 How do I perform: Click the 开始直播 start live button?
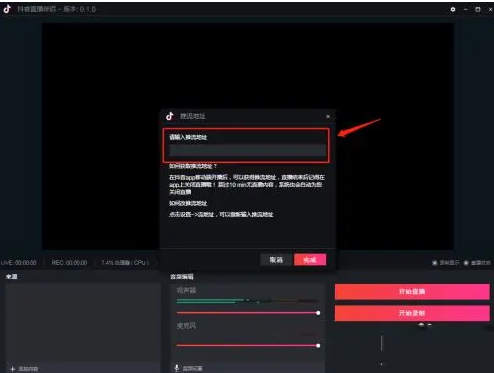point(412,292)
